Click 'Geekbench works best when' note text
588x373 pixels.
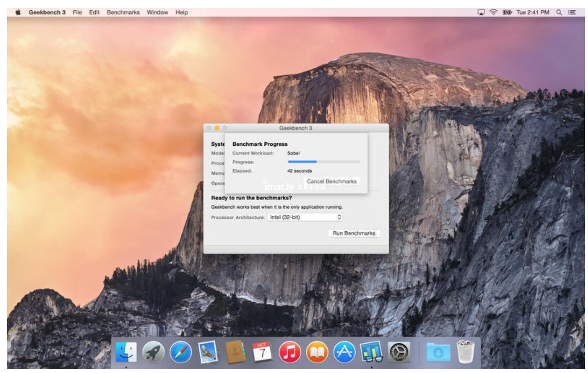point(277,207)
